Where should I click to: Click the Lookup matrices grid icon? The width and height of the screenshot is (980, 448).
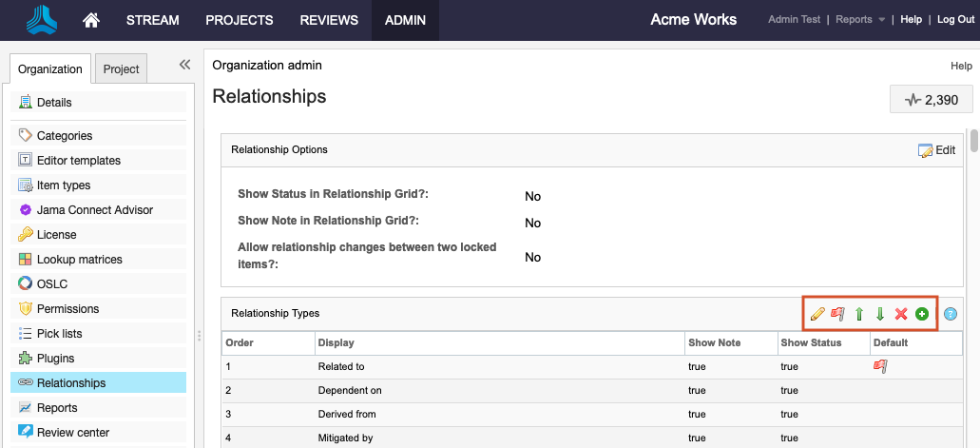(x=25, y=259)
